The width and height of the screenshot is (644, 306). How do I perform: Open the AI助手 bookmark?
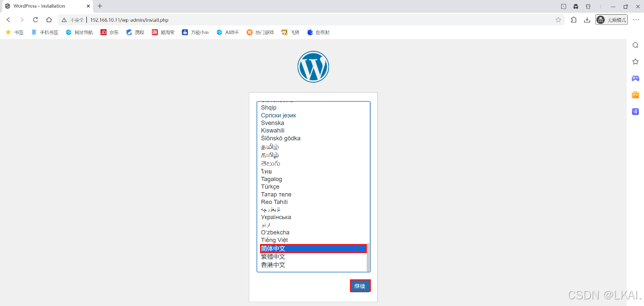click(228, 32)
